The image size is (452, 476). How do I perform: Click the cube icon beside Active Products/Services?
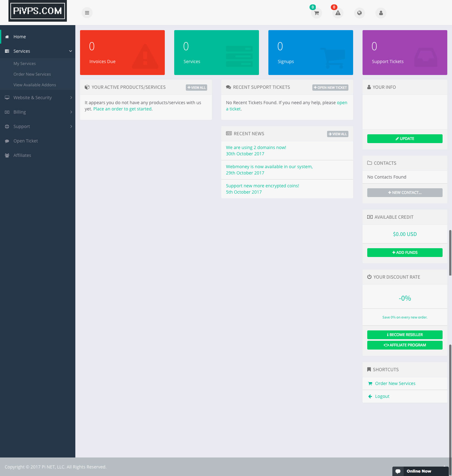pos(87,87)
